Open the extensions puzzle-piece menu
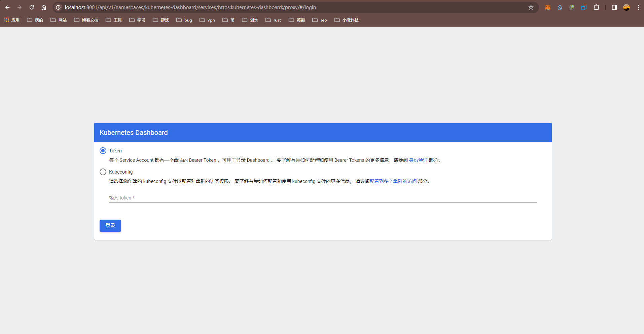Image resolution: width=644 pixels, height=334 pixels. click(x=596, y=7)
